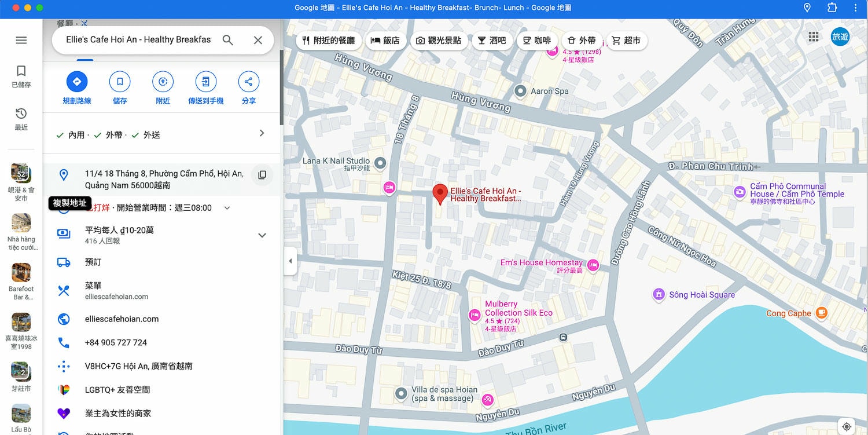Click inside the search box
868x435 pixels.
139,40
